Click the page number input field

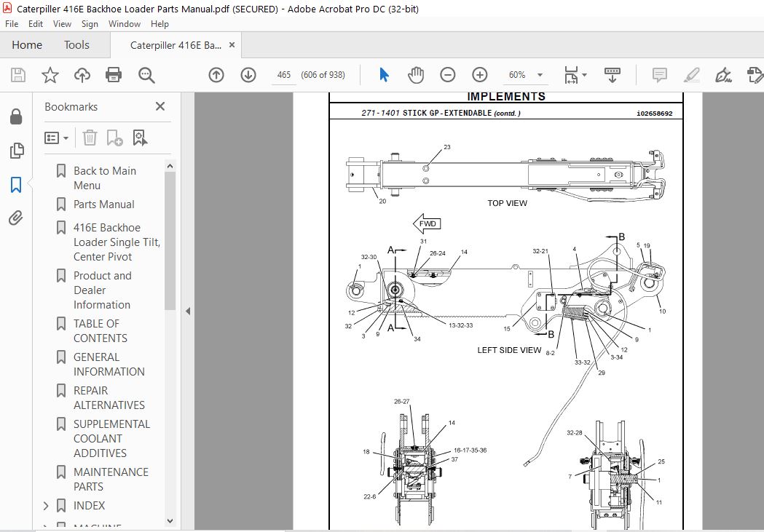(283, 75)
